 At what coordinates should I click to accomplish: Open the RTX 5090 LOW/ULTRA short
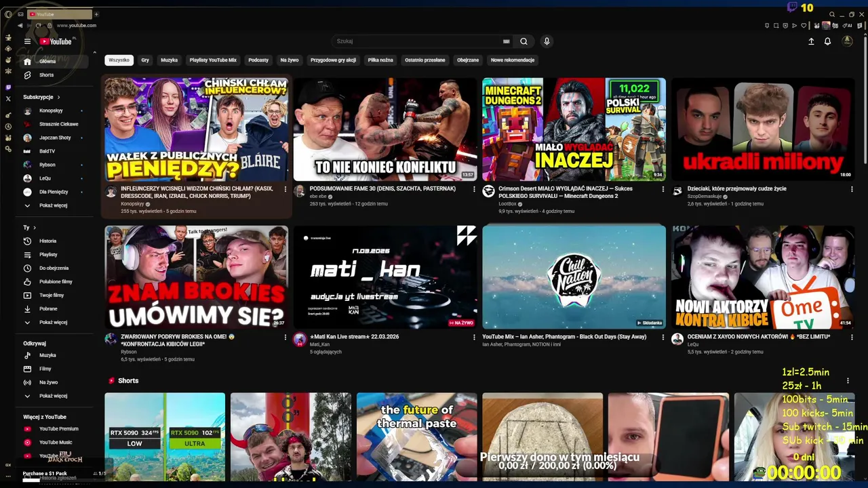point(165,437)
